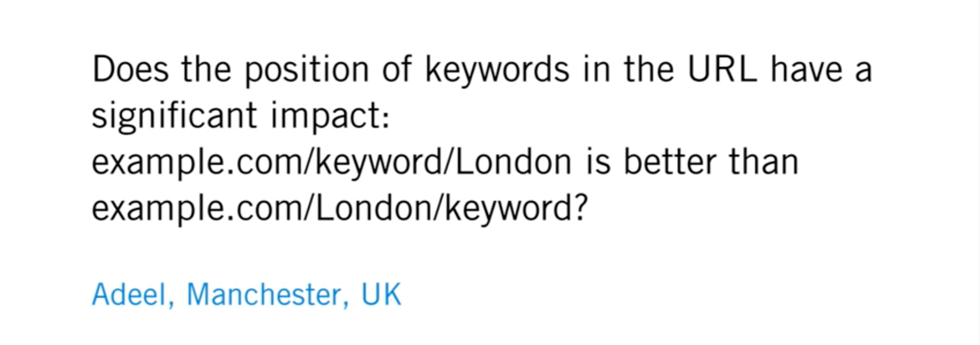980x345 pixels.
Task: Click the word "than"
Action: point(764,162)
